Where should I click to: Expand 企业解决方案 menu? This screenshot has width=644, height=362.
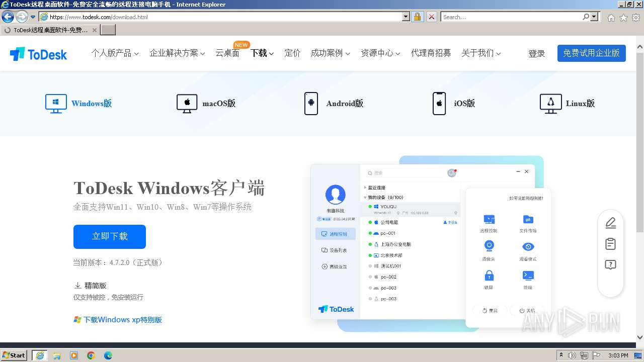tap(177, 53)
